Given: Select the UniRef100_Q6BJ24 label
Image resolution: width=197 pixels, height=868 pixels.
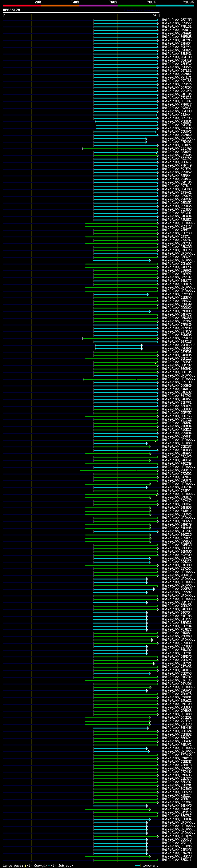Looking at the screenshot, I should point(177,731).
